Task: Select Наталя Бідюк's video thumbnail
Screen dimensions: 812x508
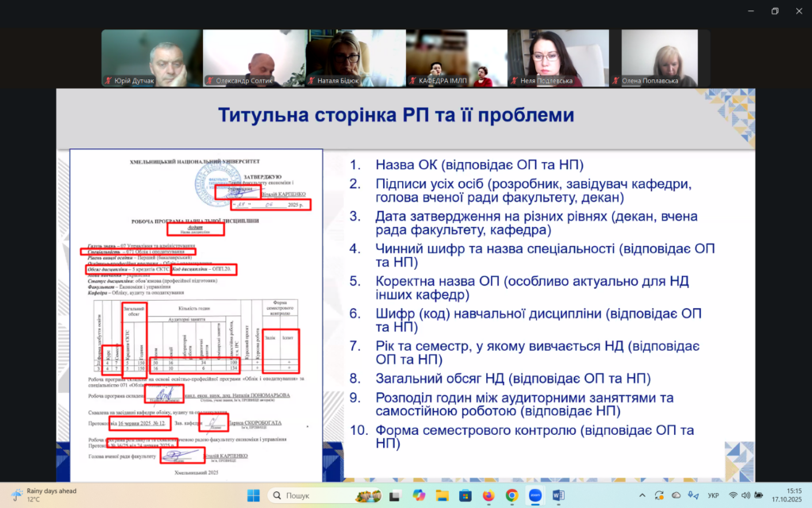Action: (354, 59)
